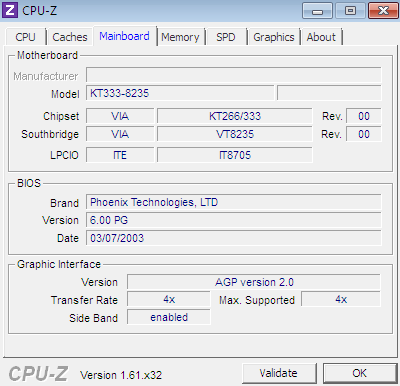Click the Max. Supported label

point(257,300)
